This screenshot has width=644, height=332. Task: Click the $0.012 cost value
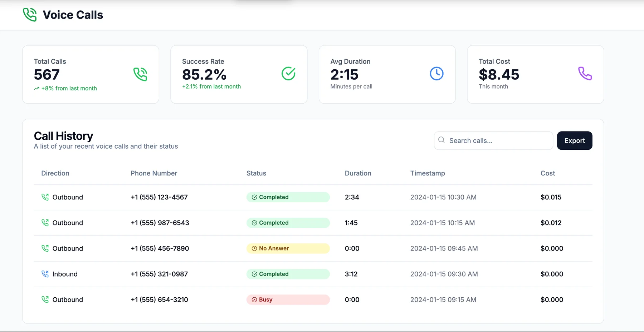(551, 223)
